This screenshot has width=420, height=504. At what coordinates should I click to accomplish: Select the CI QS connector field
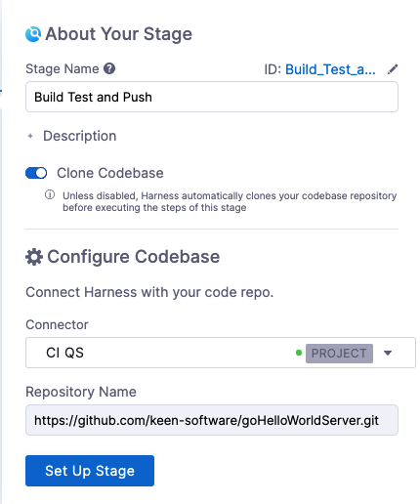pos(221,353)
